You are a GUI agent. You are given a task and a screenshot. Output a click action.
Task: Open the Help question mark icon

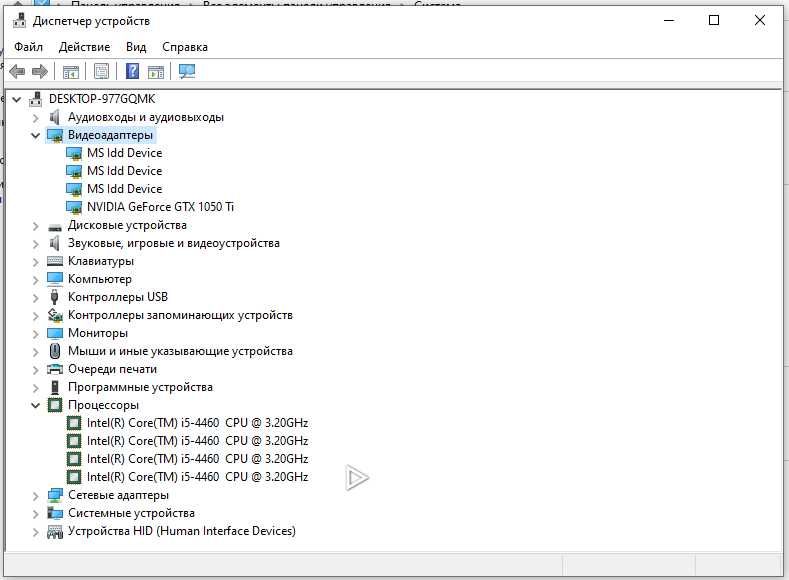(x=132, y=71)
